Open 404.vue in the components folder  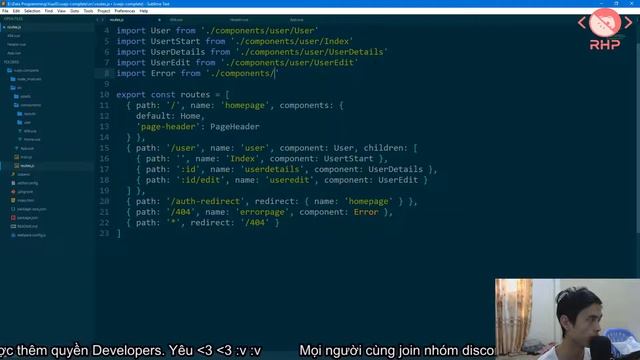click(x=30, y=131)
